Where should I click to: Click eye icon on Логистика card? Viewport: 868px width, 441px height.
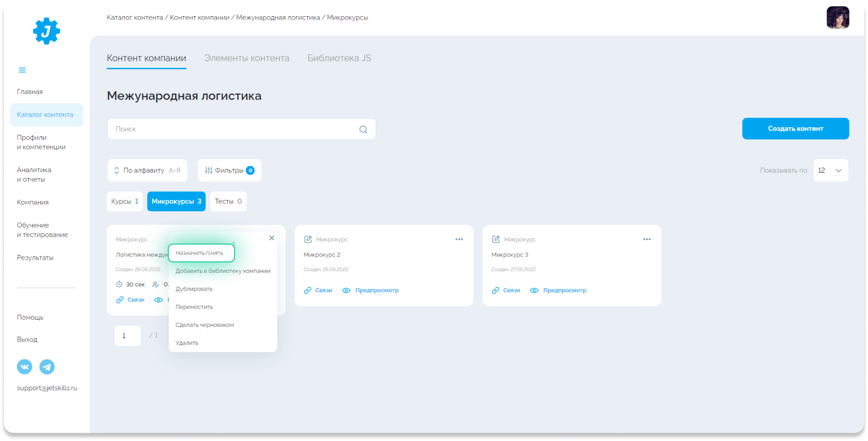[x=158, y=300]
